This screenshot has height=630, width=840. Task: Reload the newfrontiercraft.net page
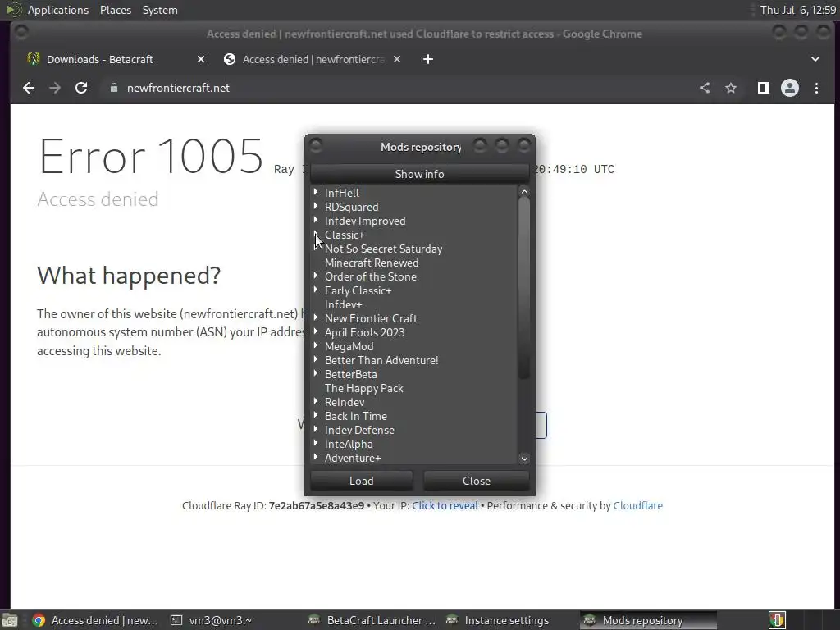click(81, 88)
